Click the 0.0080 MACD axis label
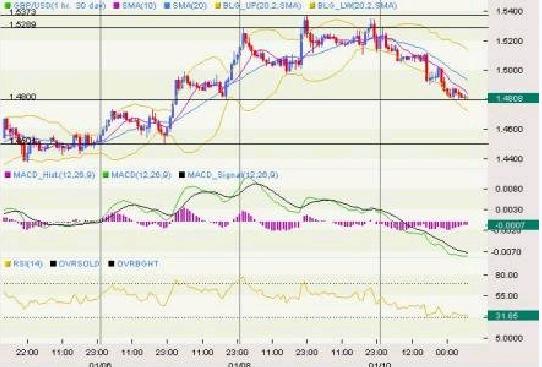Viewport: 542px width, 367px height. coord(509,189)
